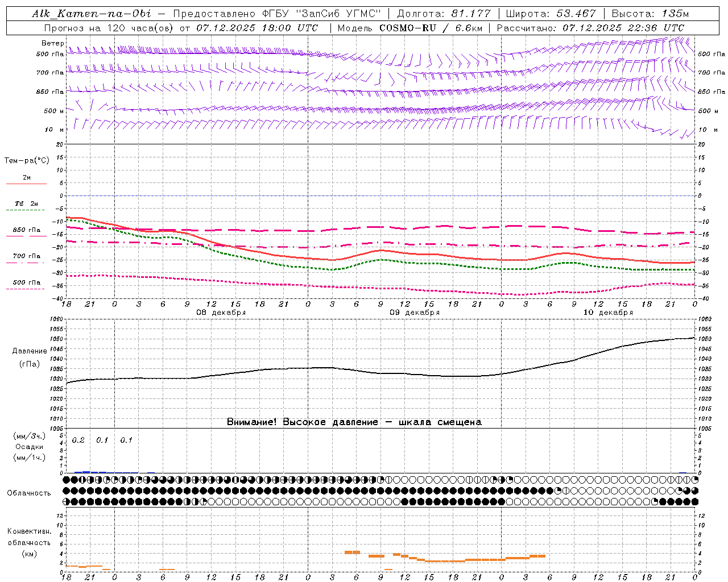Screen dimensions: 728x582
Task: Click the 700 гПа temperature legend entry
Action: [26, 256]
